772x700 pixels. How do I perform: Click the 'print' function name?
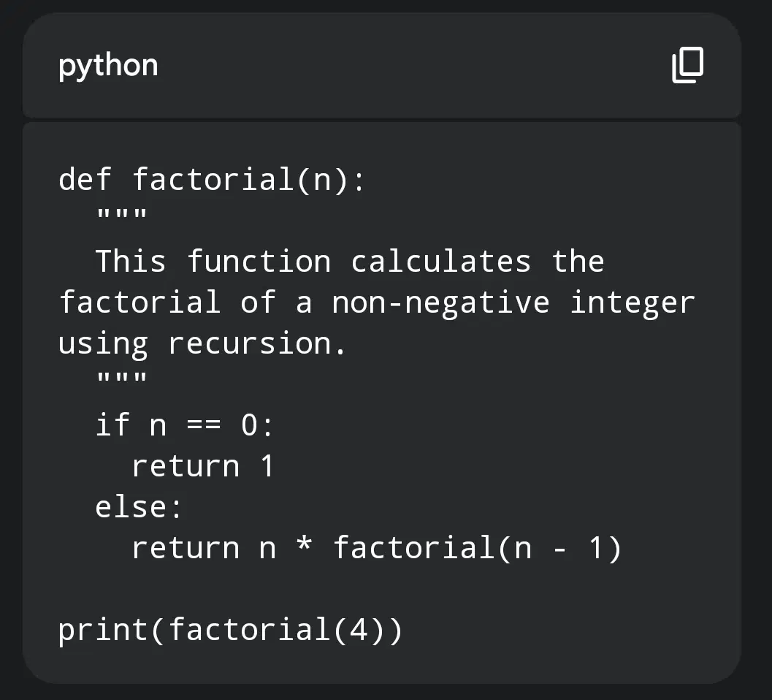103,631
